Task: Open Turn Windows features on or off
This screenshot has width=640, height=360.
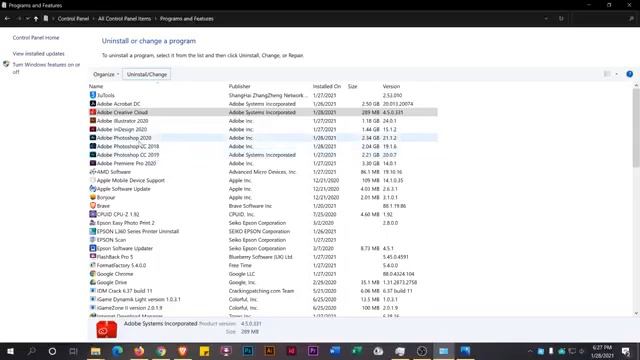Action: click(46, 68)
